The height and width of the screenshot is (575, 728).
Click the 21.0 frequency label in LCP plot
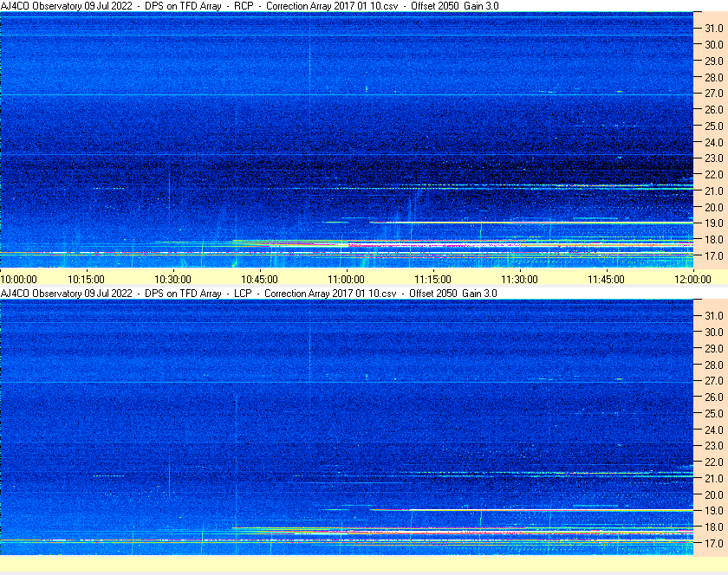point(713,478)
